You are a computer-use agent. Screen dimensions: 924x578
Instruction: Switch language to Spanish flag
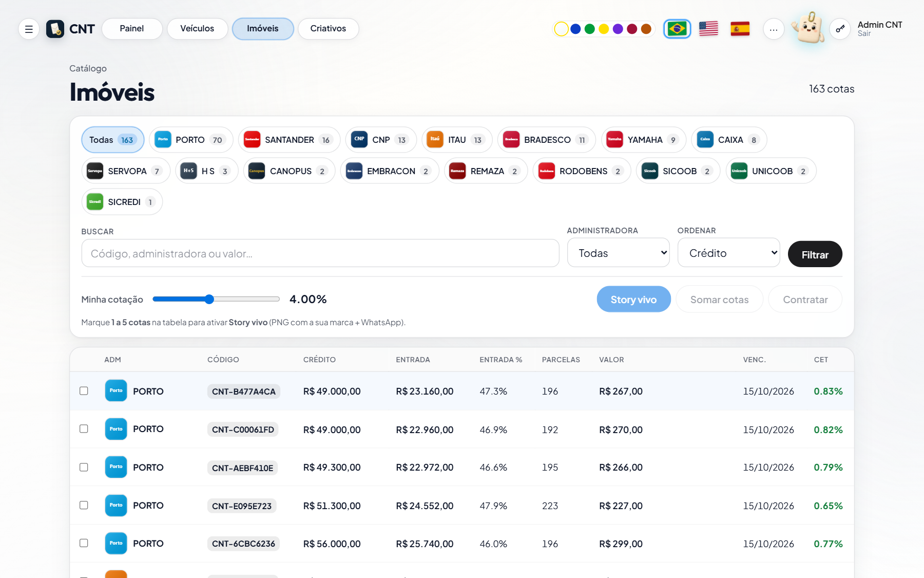tap(740, 29)
